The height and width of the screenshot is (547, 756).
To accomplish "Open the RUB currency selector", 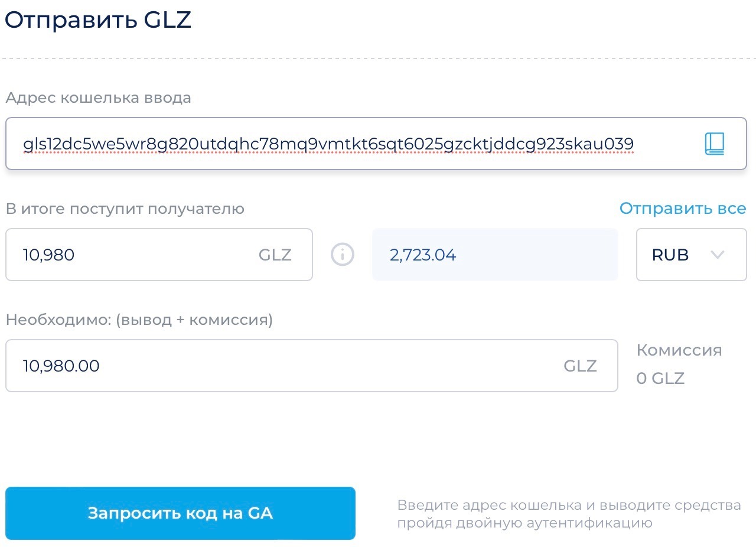I will click(691, 255).
